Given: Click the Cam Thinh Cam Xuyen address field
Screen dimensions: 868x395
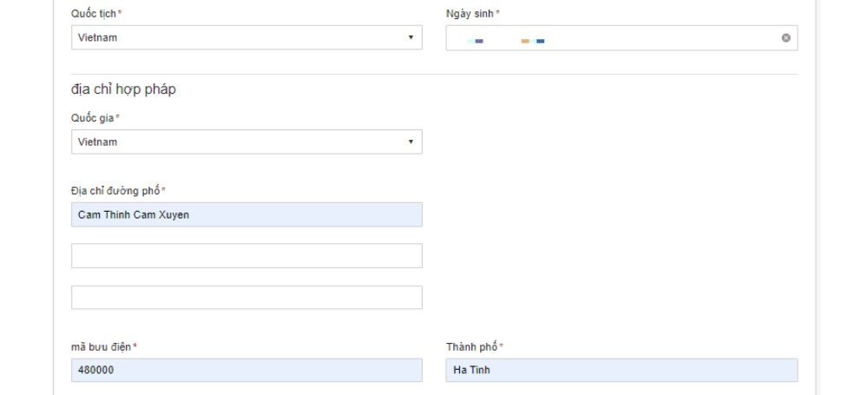Looking at the screenshot, I should point(247,215).
